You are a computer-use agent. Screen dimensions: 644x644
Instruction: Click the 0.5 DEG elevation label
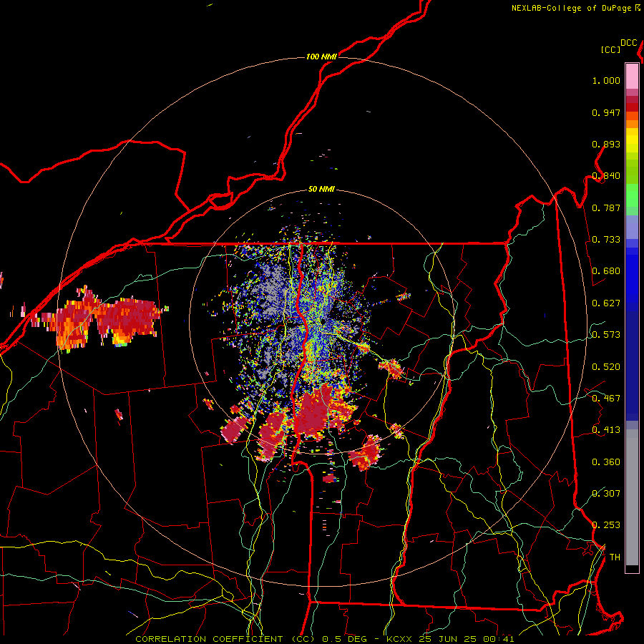coord(345,639)
